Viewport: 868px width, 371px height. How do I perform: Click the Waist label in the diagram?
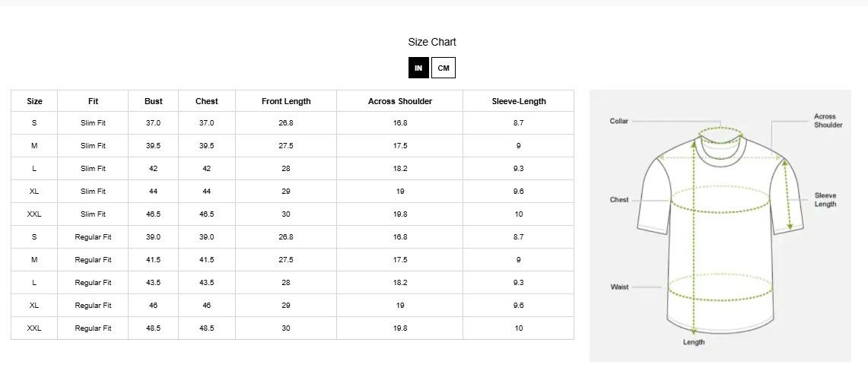point(619,287)
